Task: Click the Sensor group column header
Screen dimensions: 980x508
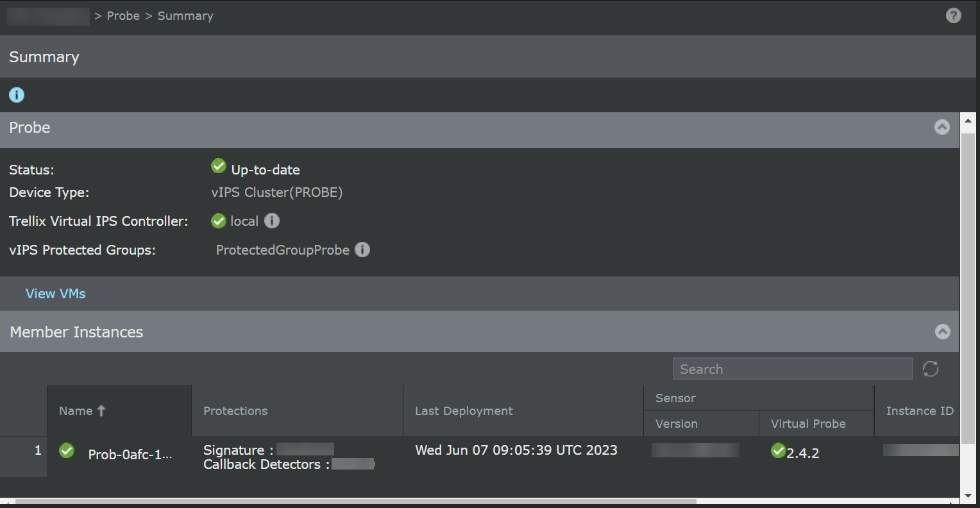Action: [x=759, y=398]
